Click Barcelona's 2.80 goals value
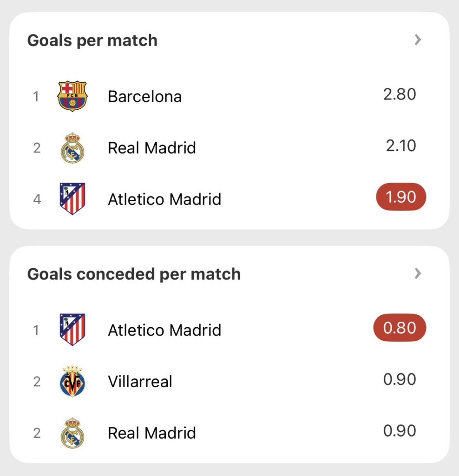The height and width of the screenshot is (476, 459). tap(400, 94)
